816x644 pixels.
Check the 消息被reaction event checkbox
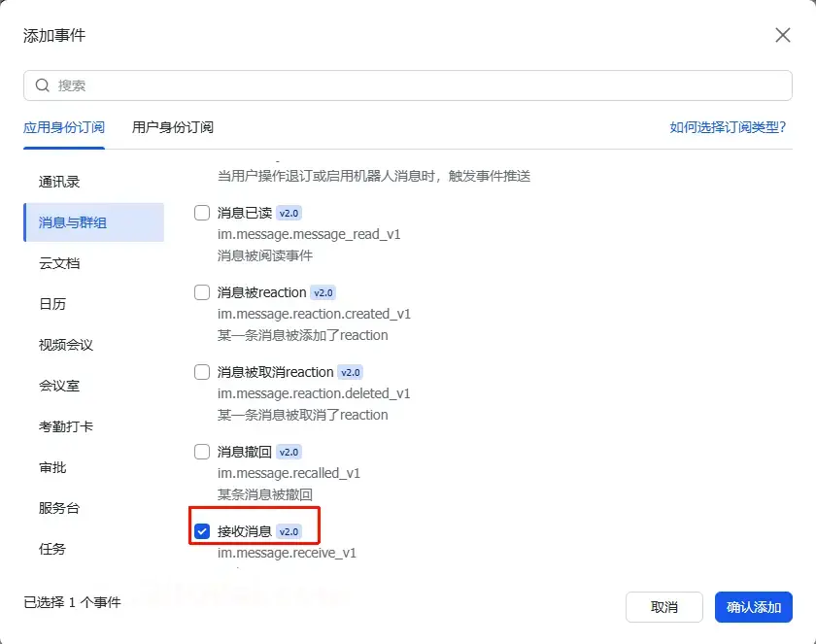[x=202, y=292]
